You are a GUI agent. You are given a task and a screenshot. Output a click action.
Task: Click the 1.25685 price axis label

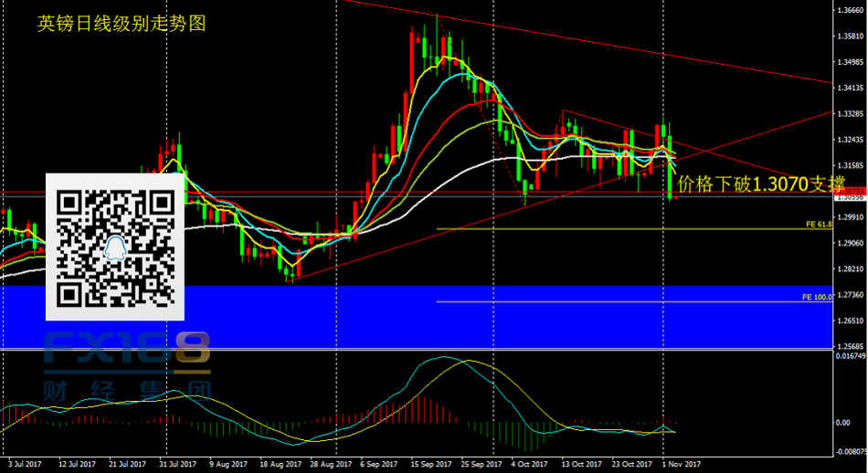pos(850,346)
